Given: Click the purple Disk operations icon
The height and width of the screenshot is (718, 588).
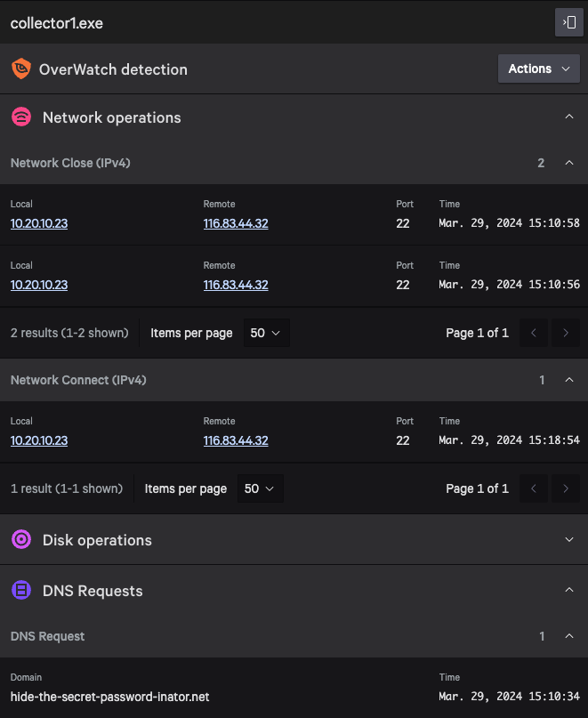Looking at the screenshot, I should 21,540.
